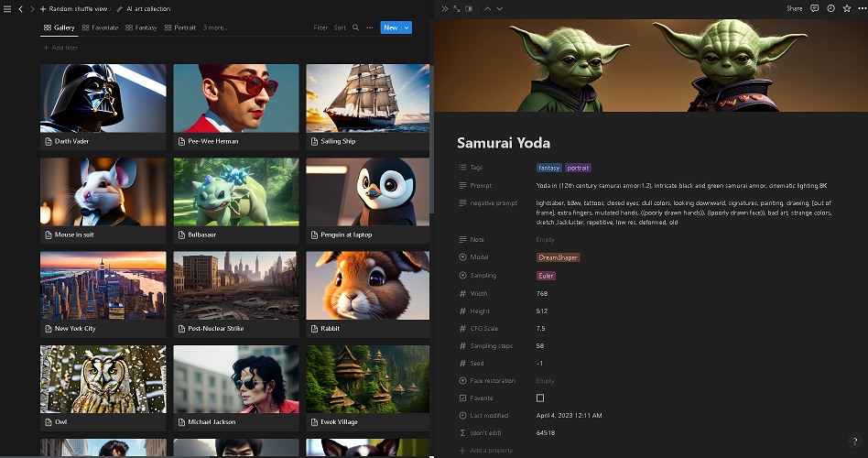The width and height of the screenshot is (868, 458).
Task: Open the page comments icon
Action: 814,8
